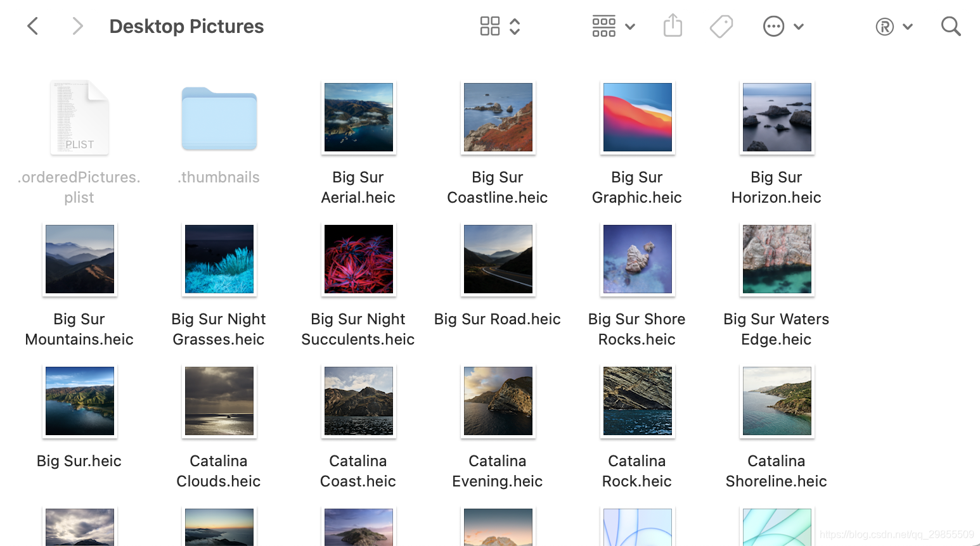Select Big Sur Waters Edge thumbnail

click(777, 259)
